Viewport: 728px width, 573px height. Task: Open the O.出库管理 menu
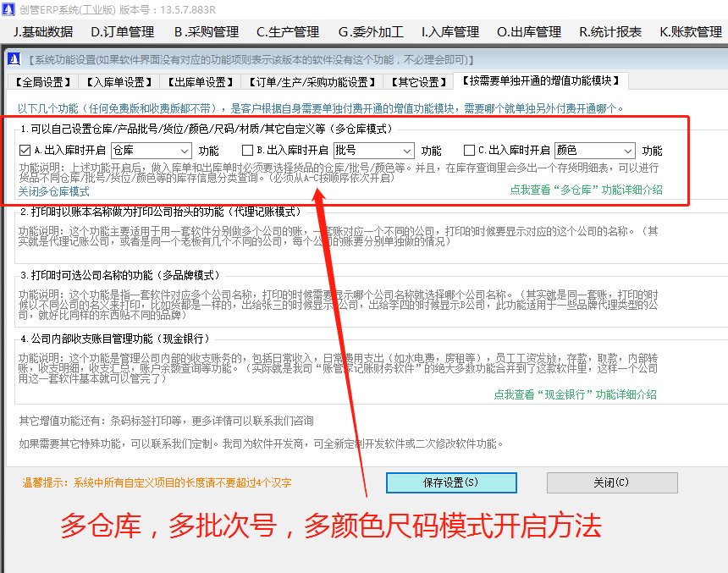click(529, 30)
